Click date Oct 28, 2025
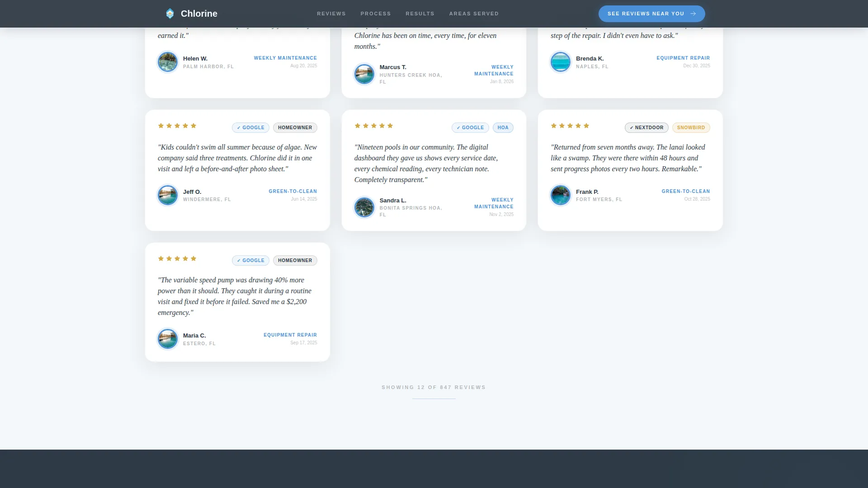 click(x=697, y=199)
